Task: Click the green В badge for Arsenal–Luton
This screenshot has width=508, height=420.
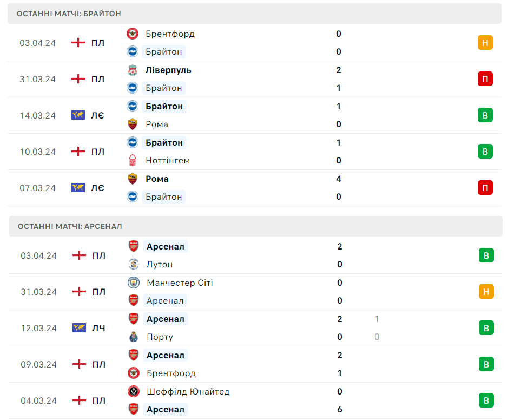Action: [486, 255]
